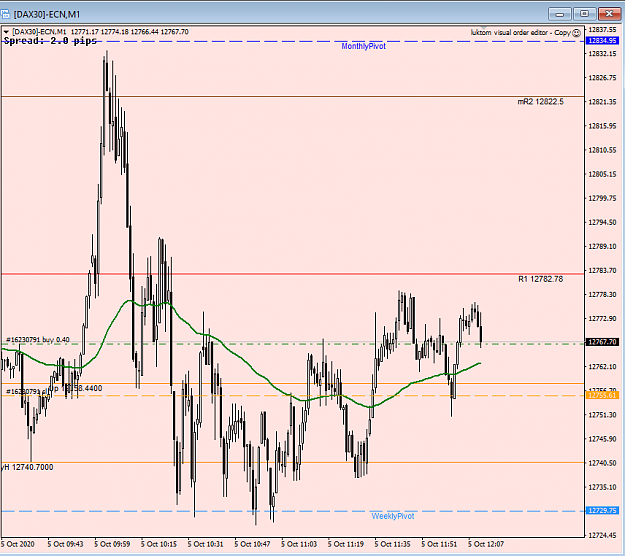Click the [DAX30]-ECN,M1 window title
This screenshot has width=625, height=556.
47,15
